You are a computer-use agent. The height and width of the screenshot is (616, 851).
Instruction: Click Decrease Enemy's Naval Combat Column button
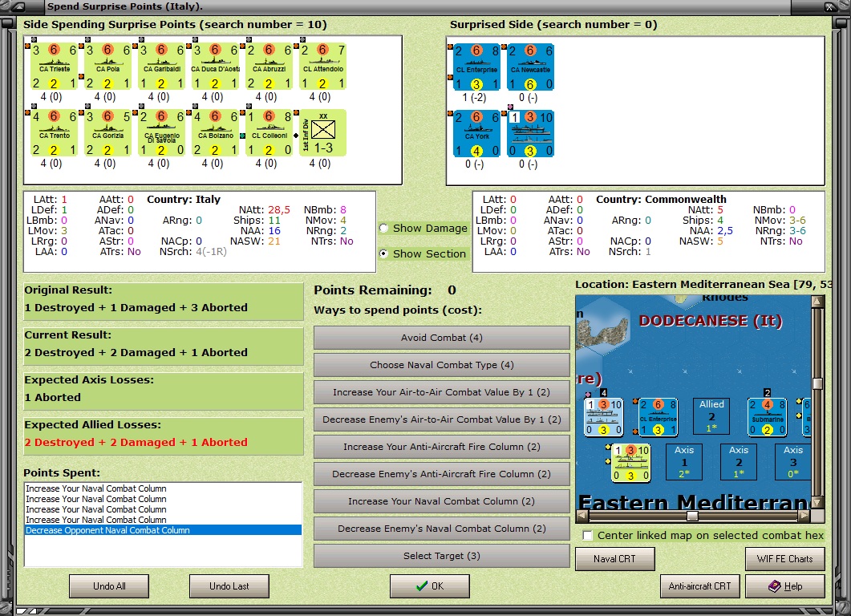pos(442,529)
